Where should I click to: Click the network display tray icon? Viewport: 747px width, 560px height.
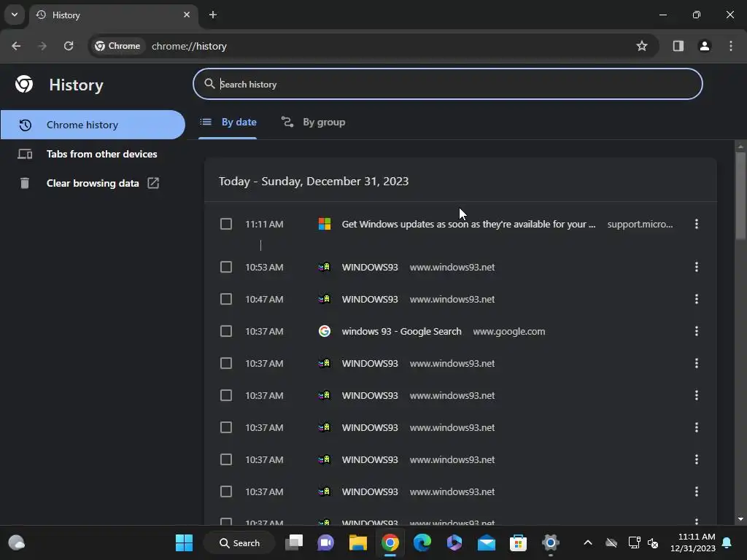(x=634, y=542)
